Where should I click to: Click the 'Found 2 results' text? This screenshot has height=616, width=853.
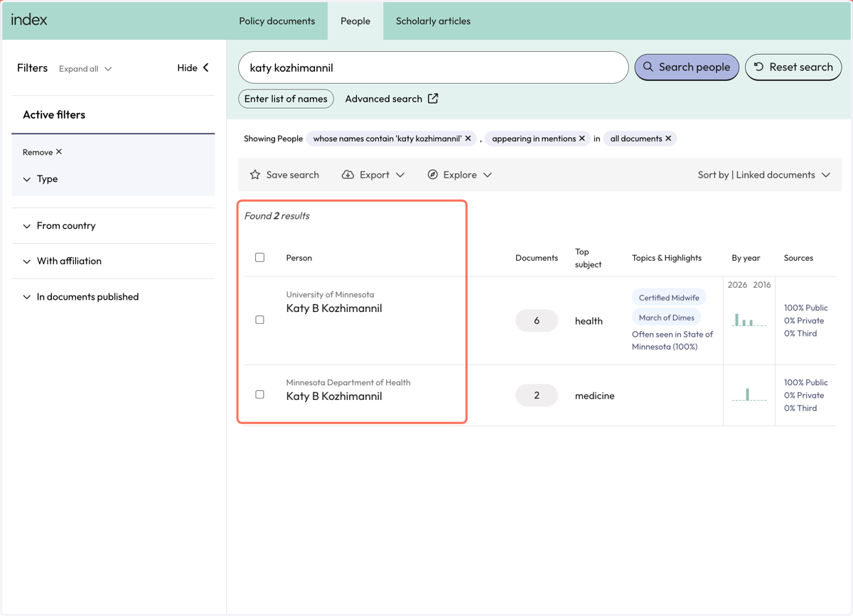click(x=277, y=216)
